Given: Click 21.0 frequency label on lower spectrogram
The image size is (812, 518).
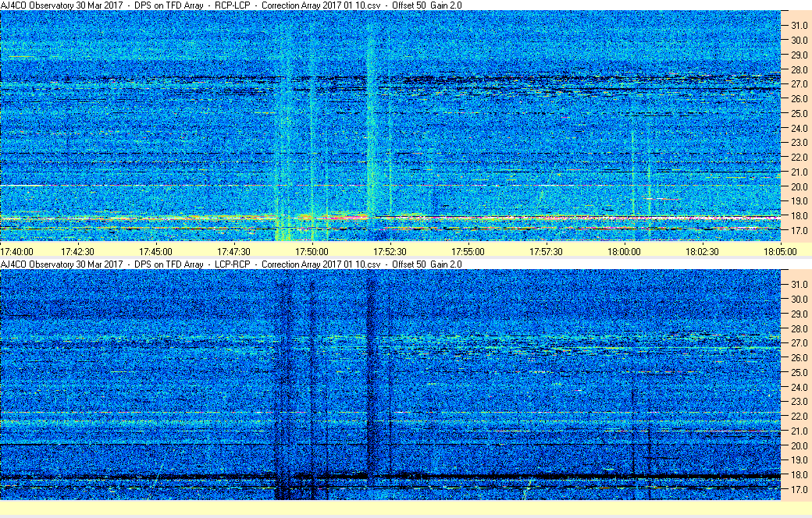Looking at the screenshot, I should (x=800, y=431).
